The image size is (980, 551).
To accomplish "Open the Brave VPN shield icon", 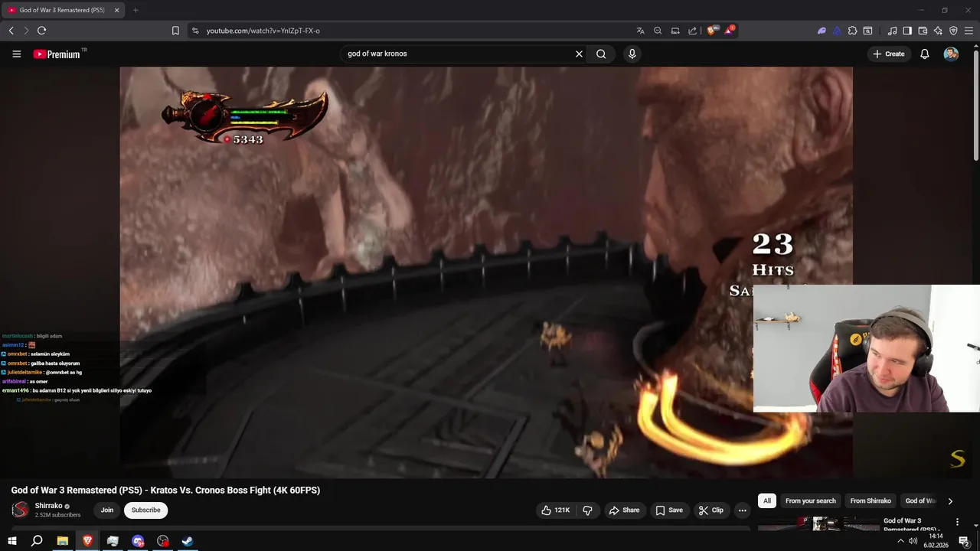I will [x=953, y=31].
